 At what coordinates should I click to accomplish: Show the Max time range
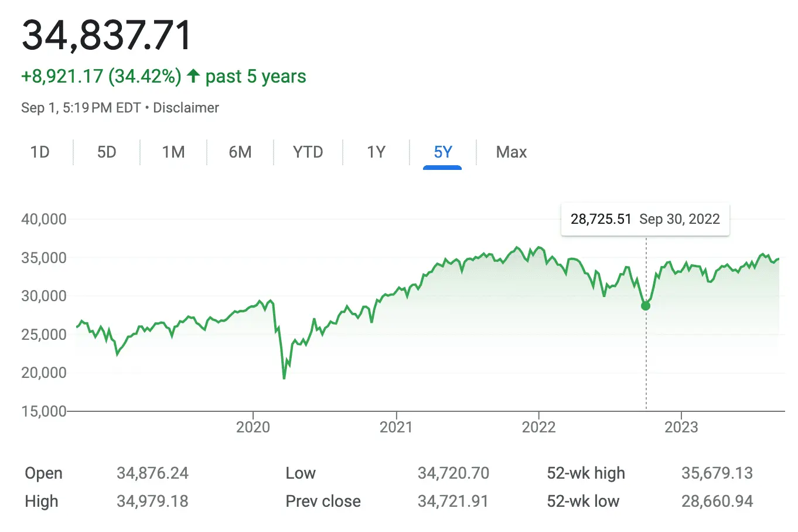pyautogui.click(x=511, y=152)
